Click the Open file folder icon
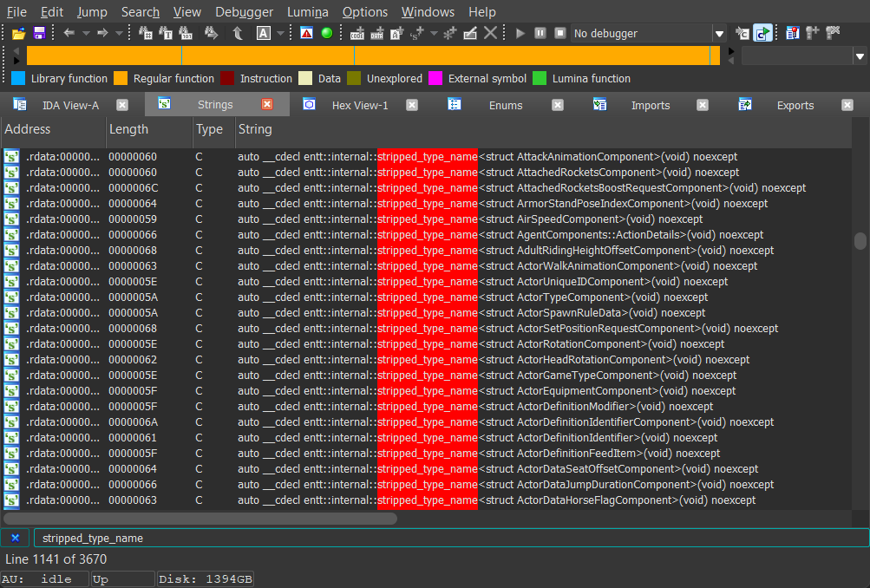The height and width of the screenshot is (588, 870). coord(18,33)
